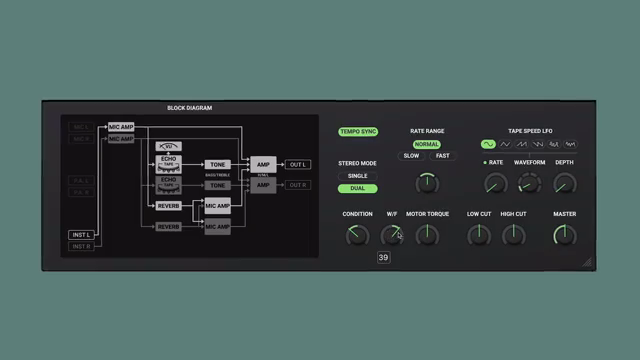
Task: Click the MOTOR TORQUE knob
Action: pyautogui.click(x=427, y=235)
